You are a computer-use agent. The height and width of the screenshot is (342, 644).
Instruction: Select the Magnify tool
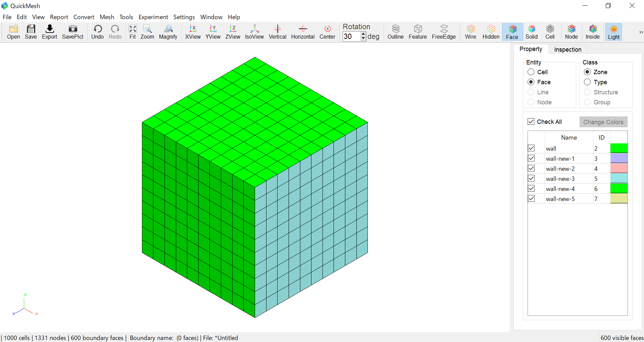[168, 32]
